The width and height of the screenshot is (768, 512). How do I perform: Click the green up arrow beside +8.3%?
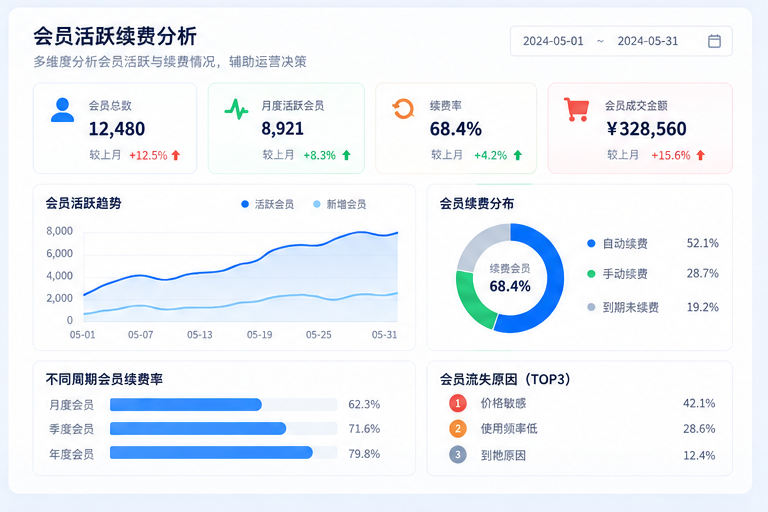point(346,155)
